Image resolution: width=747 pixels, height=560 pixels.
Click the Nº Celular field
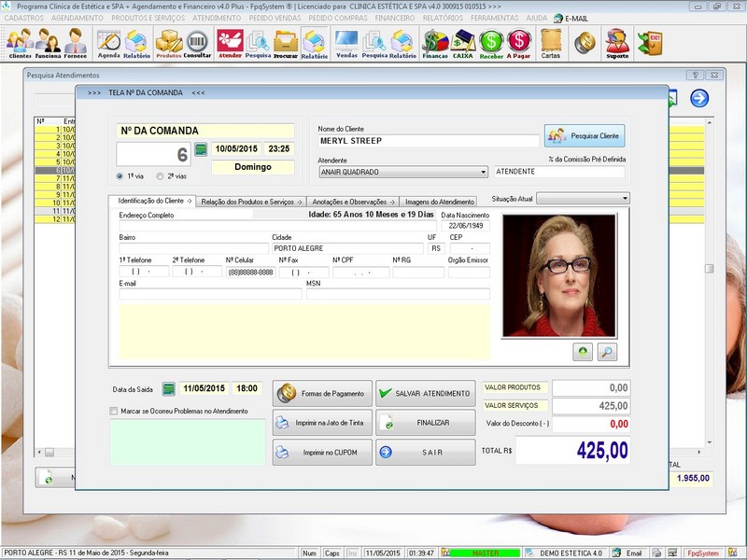point(250,272)
